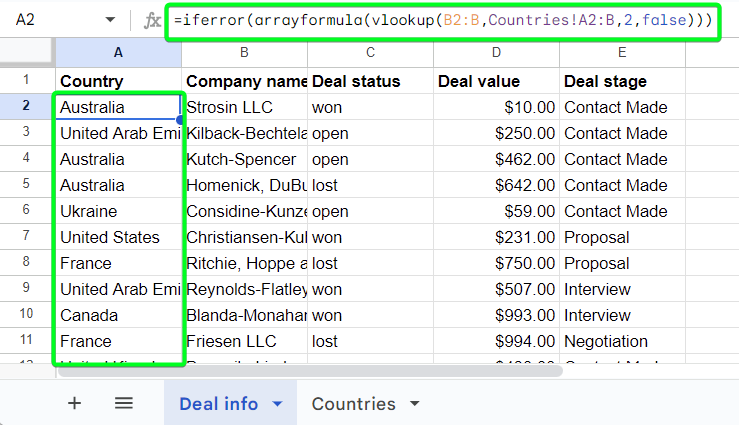Select the Kutch-Spencer cell
Viewport: 739px width, 425px height.
(x=244, y=159)
